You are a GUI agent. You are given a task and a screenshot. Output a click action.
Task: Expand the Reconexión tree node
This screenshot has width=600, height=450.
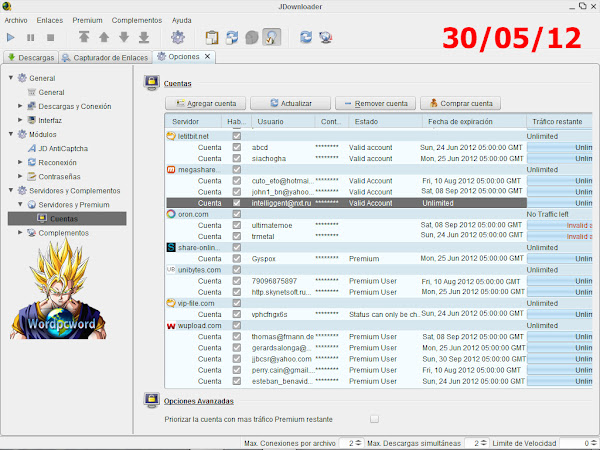click(x=20, y=162)
